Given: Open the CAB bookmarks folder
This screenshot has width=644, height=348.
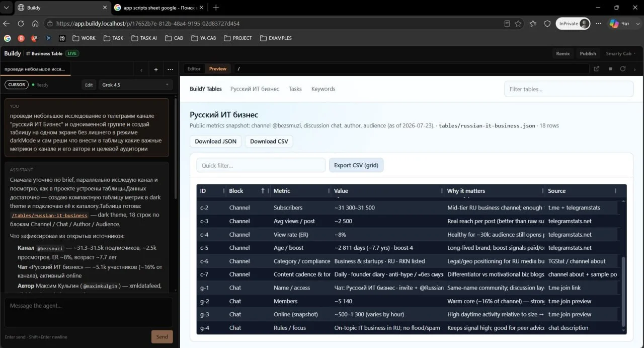Looking at the screenshot, I should [x=174, y=38].
